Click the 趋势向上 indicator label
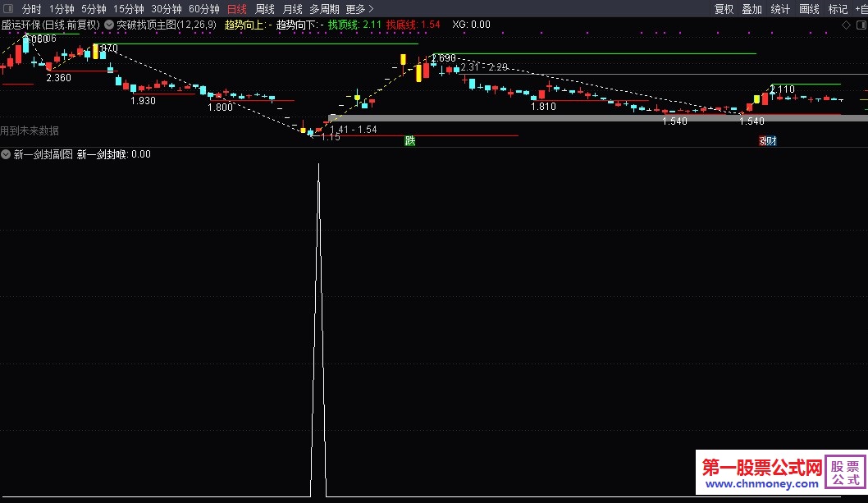The height and width of the screenshot is (503, 868). click(x=247, y=25)
